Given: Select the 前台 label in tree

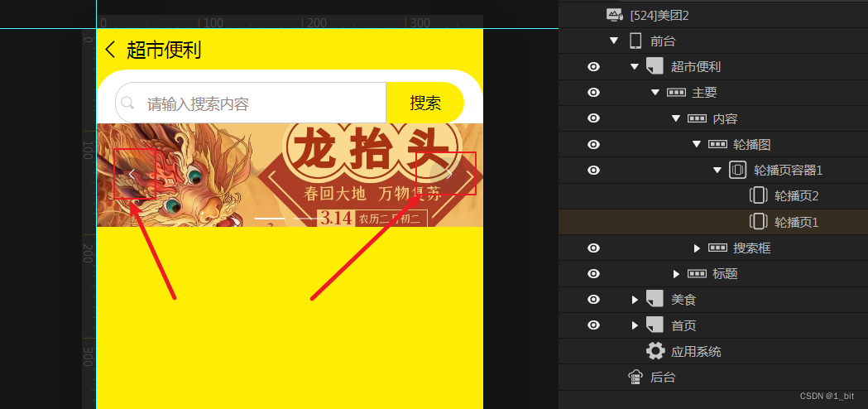Looking at the screenshot, I should pyautogui.click(x=663, y=41).
